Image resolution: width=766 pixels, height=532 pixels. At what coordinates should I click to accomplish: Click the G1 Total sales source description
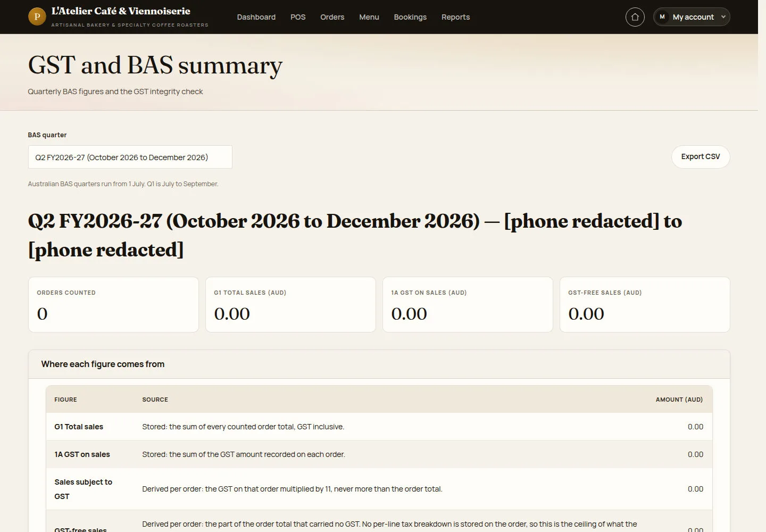[243, 427]
